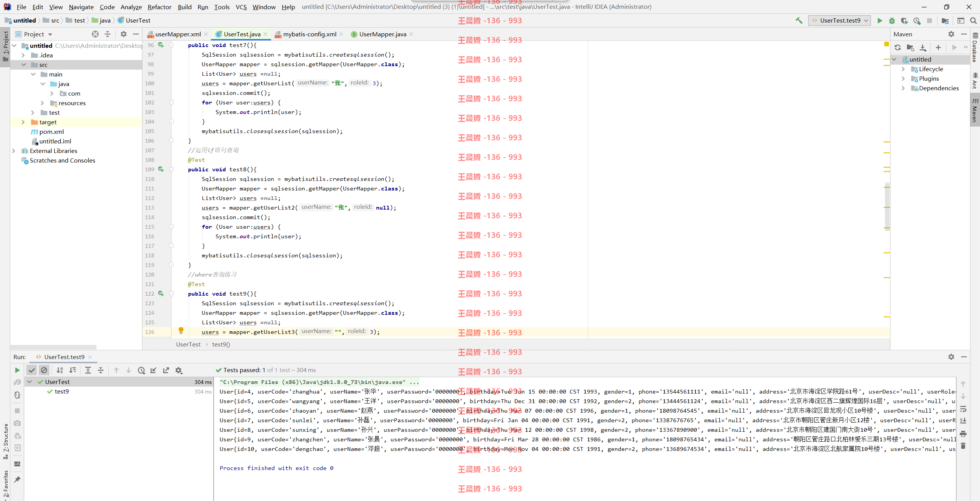
Task: Fold test7 method with gutter fold marker
Action: point(171,45)
